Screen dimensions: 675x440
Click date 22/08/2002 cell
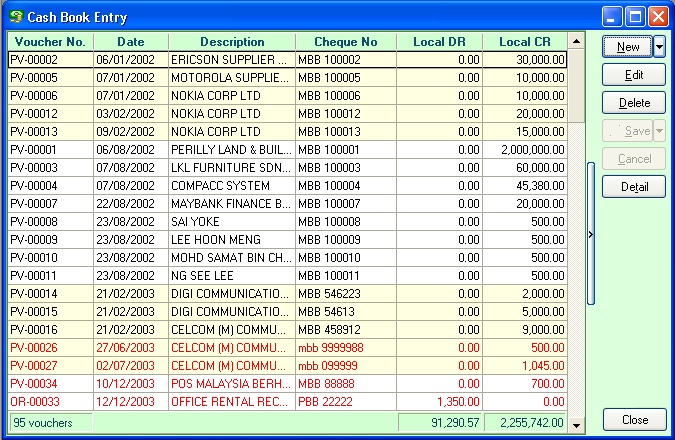tap(131, 204)
